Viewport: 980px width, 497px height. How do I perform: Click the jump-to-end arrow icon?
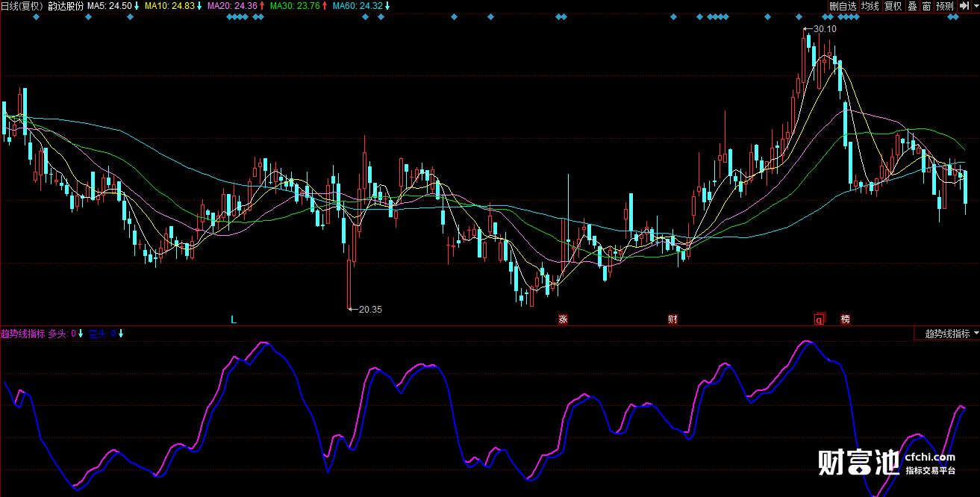[x=963, y=6]
